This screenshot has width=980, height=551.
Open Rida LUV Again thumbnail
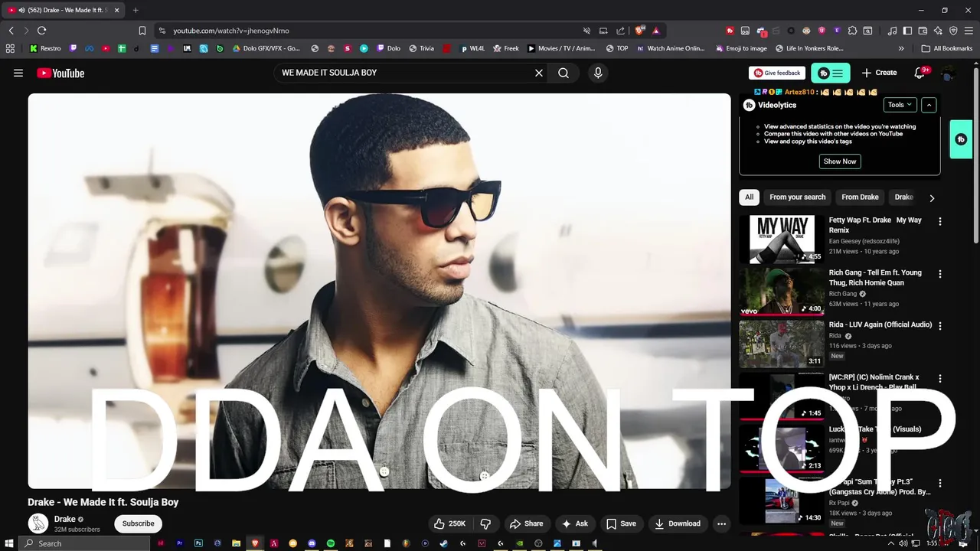782,344
